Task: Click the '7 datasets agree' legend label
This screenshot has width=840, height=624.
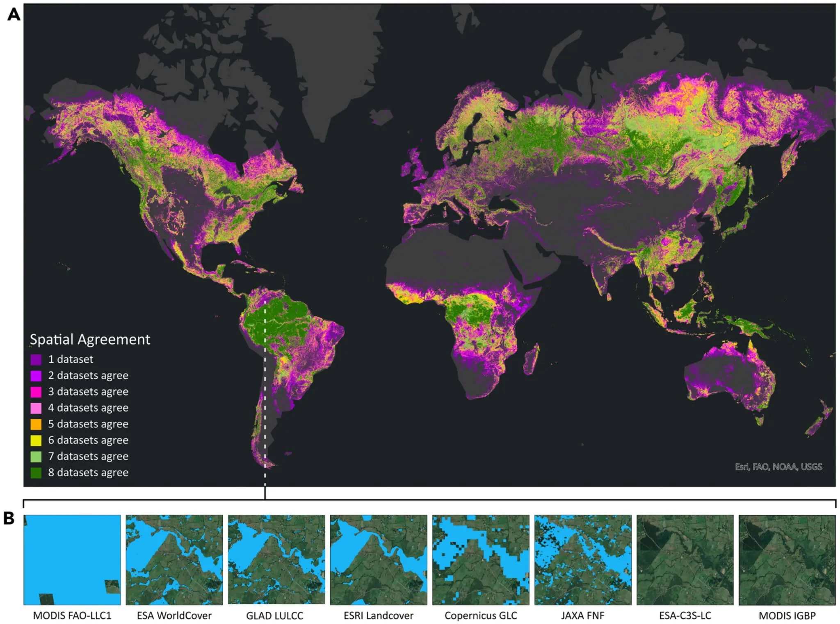Action: click(88, 456)
